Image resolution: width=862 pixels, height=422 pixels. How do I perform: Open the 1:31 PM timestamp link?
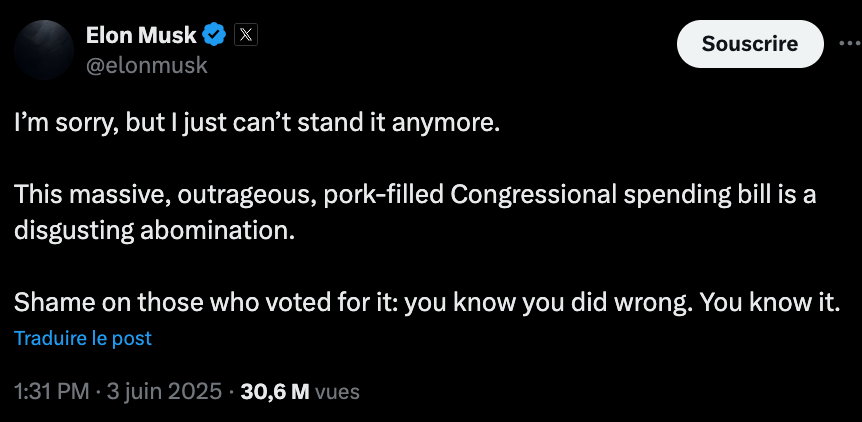51,391
